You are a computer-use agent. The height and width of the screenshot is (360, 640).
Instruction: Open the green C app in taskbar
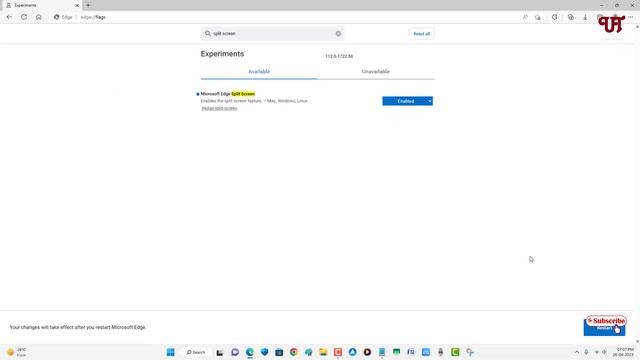click(x=455, y=352)
